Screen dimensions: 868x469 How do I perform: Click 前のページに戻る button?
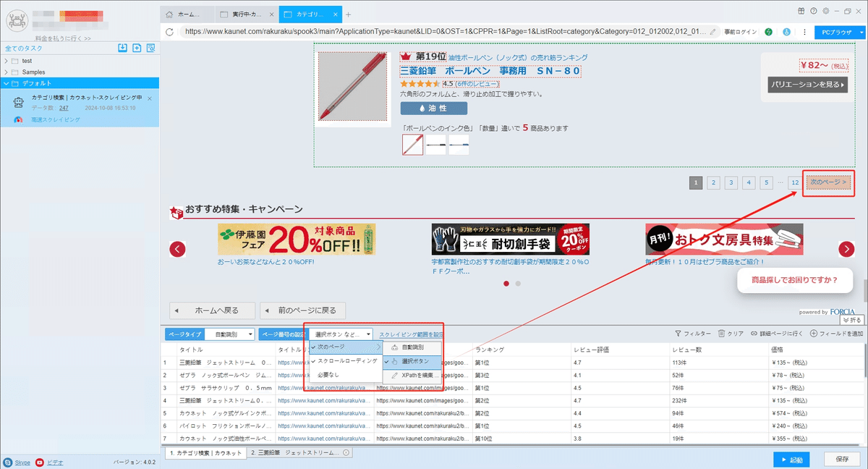coord(302,310)
